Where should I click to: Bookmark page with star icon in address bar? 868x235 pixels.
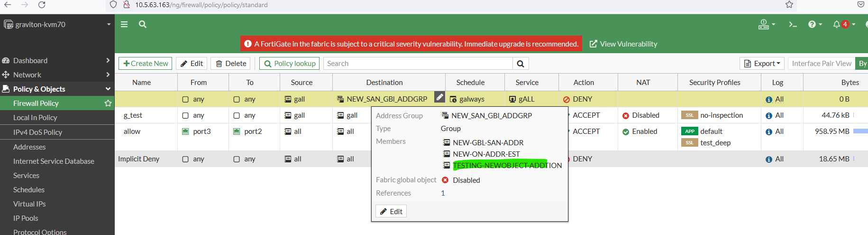[x=789, y=5]
